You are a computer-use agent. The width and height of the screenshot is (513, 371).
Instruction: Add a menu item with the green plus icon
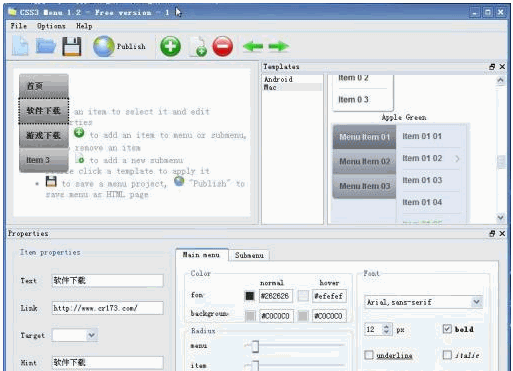tap(170, 46)
